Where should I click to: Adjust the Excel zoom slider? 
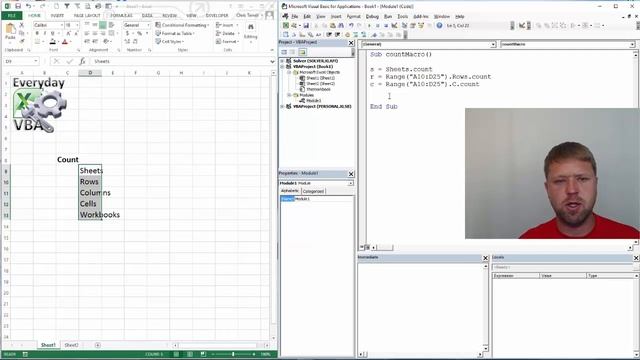point(233,354)
